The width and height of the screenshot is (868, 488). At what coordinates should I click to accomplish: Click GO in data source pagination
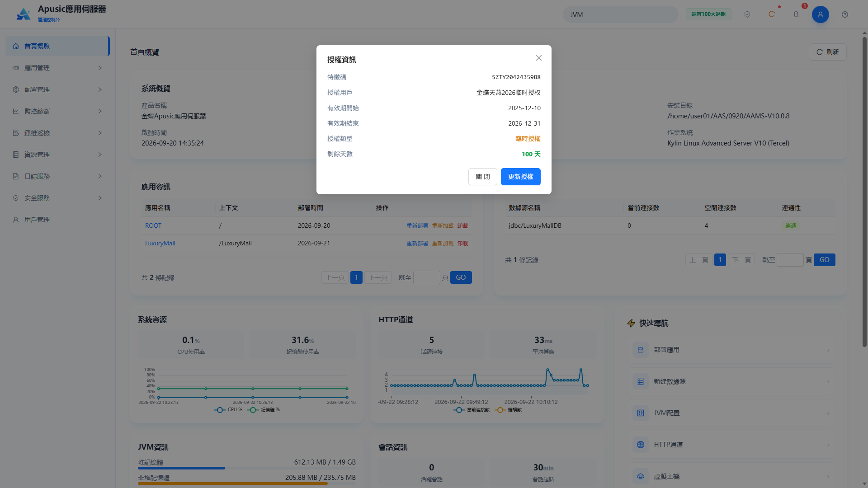[x=824, y=260]
